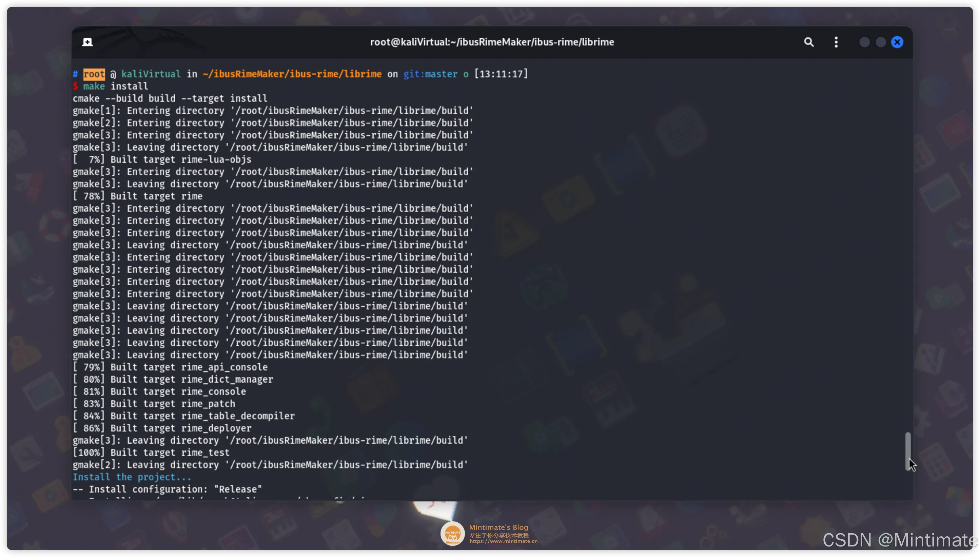The width and height of the screenshot is (980, 557).
Task: Click '-- Install configuration: "Release"' line
Action: 168,489
